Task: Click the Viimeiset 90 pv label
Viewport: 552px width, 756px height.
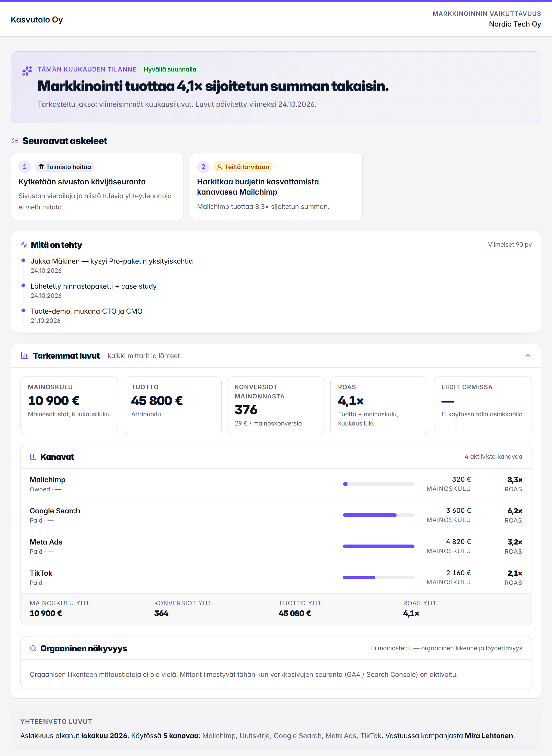Action: point(510,244)
